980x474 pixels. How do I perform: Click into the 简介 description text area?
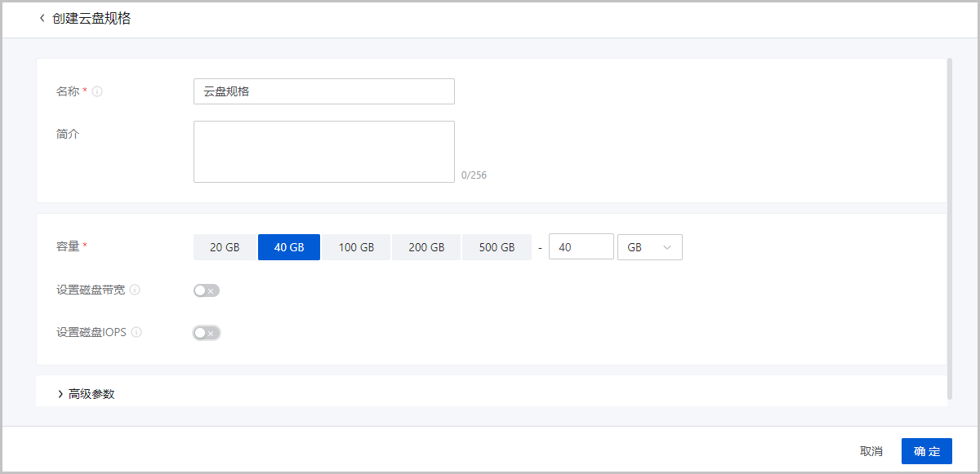pos(323,152)
